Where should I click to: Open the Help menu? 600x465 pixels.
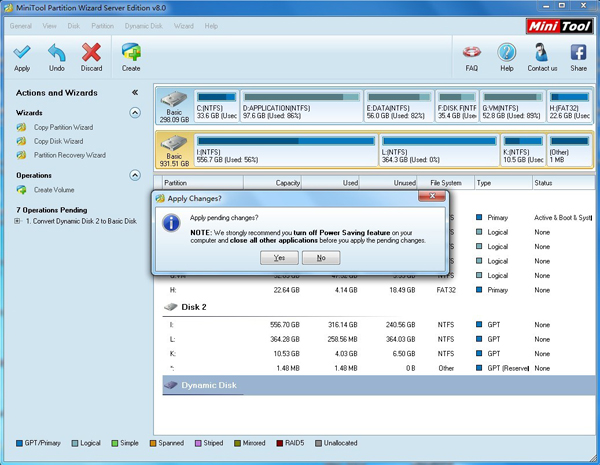click(211, 26)
